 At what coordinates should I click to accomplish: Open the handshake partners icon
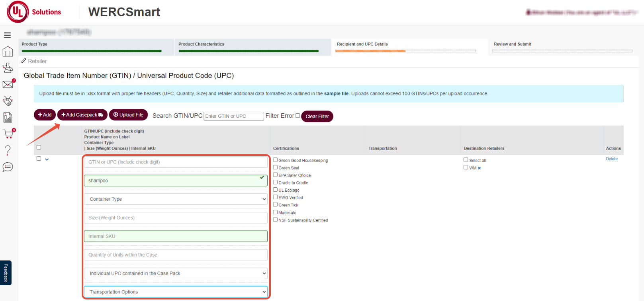pyautogui.click(x=8, y=101)
